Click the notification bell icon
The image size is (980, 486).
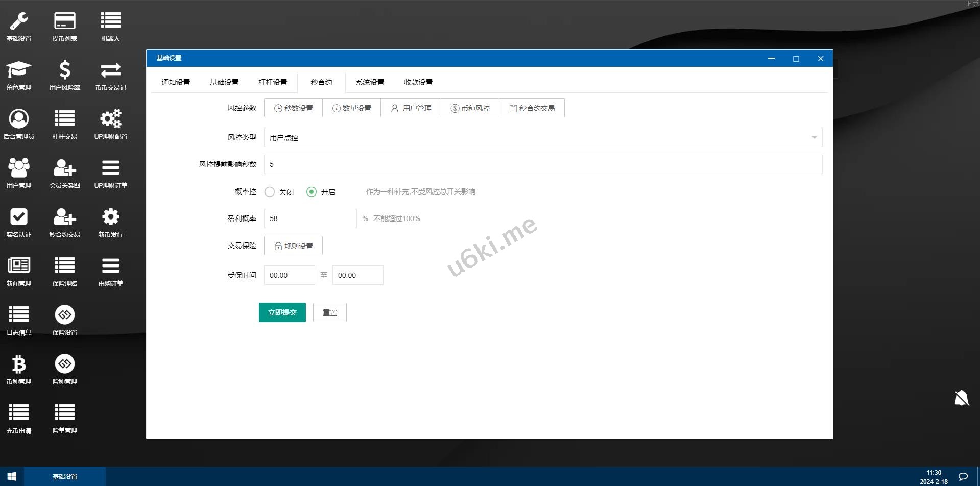[x=961, y=398]
